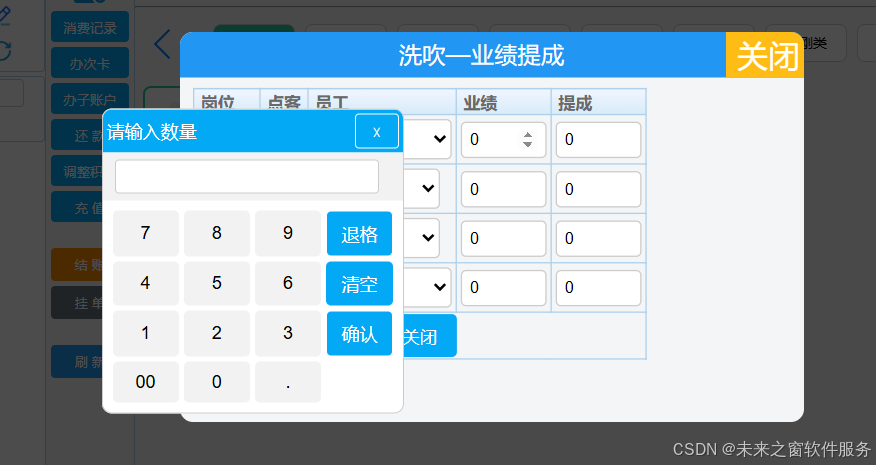Focus second row 业绩 input field
876x465 pixels.
pos(503,189)
